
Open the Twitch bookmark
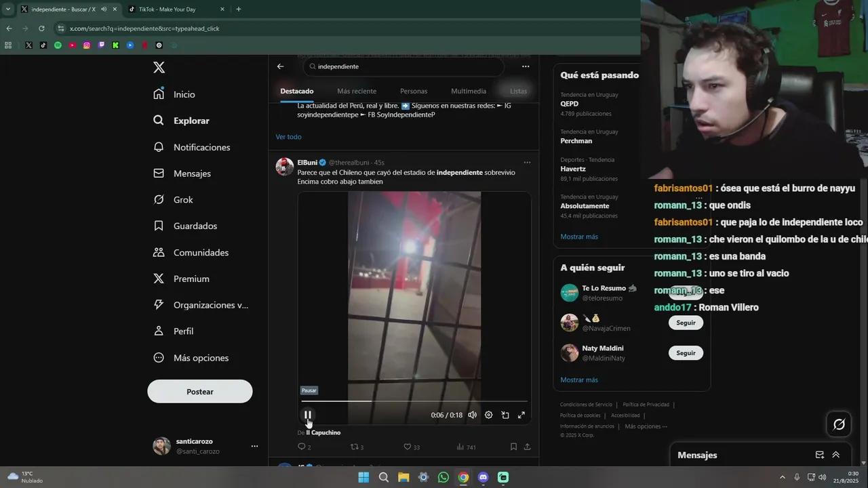tap(102, 45)
